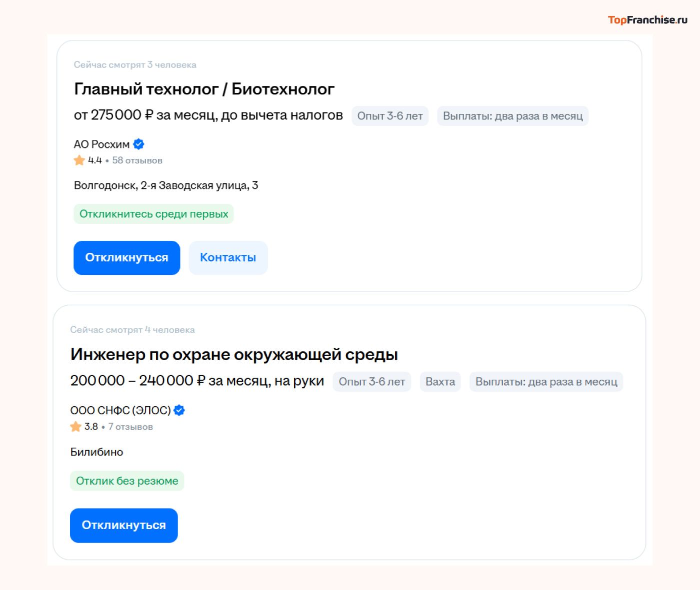Click 'Откликнуться' on the Инженер vacancy

123,525
